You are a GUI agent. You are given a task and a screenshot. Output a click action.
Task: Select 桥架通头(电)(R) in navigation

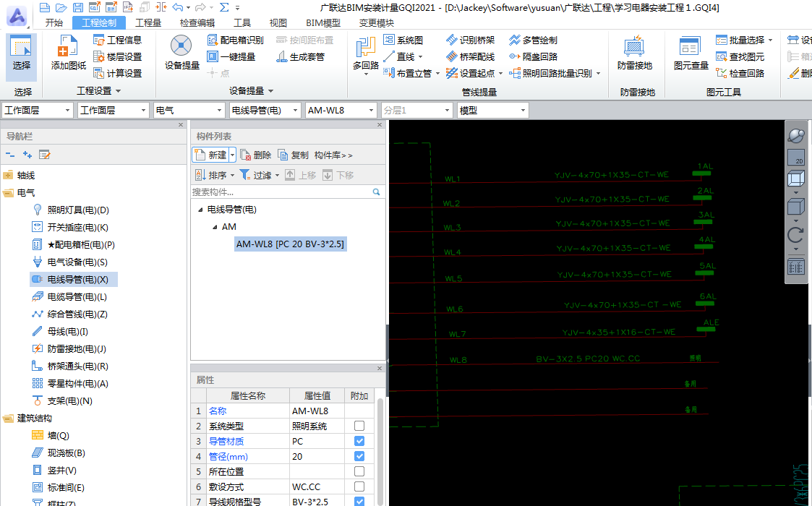click(x=70, y=366)
